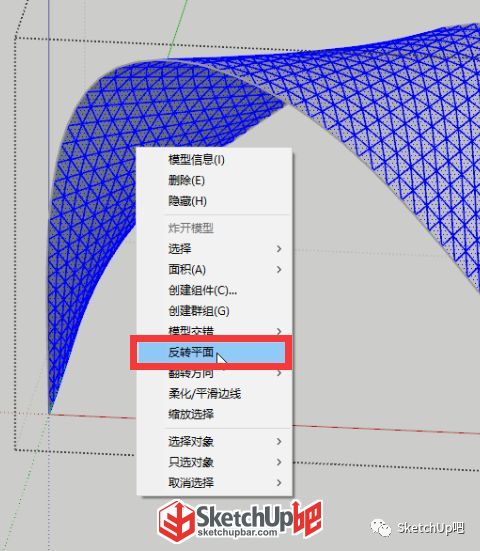Click the greyed 炸开模型 entry

[x=191, y=228]
